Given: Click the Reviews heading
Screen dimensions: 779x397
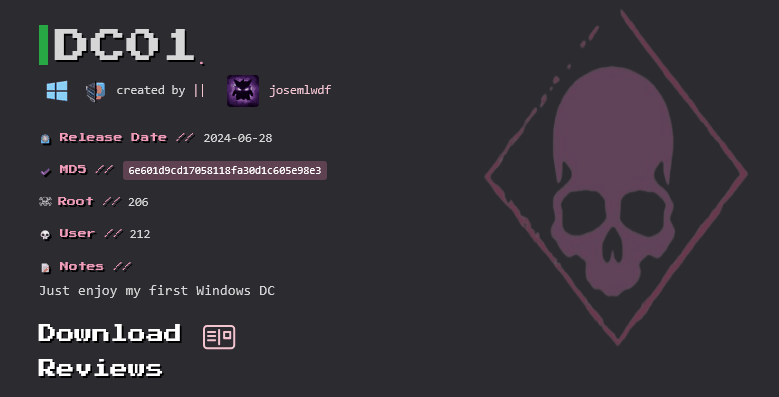Looking at the screenshot, I should (100, 369).
